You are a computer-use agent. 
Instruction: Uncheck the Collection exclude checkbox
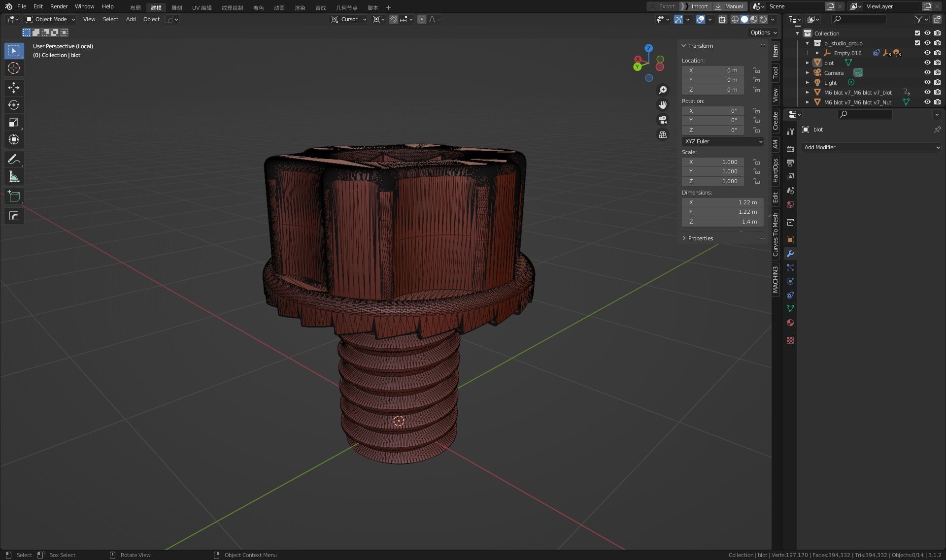917,33
